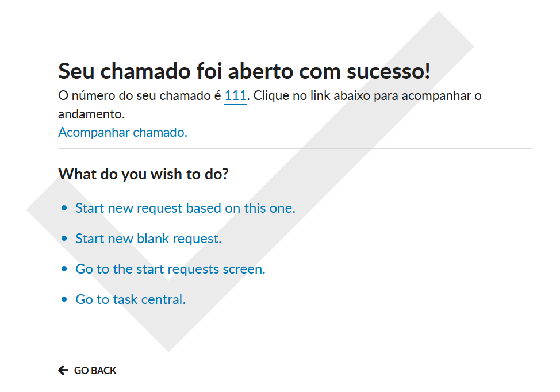Click the horizontal divider line
560x392 pixels.
point(295,149)
